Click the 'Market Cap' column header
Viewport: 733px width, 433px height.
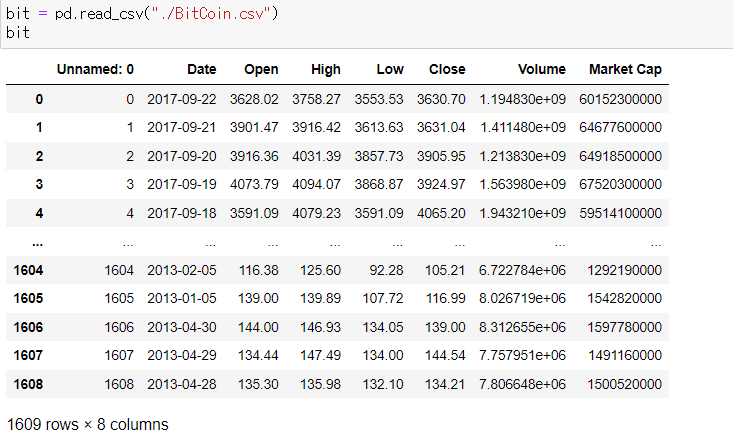[625, 69]
